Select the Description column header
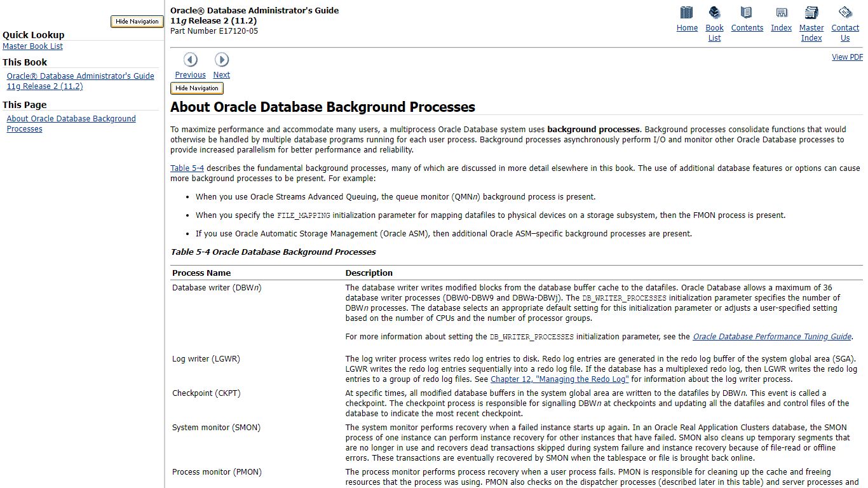The height and width of the screenshot is (488, 868). (369, 273)
